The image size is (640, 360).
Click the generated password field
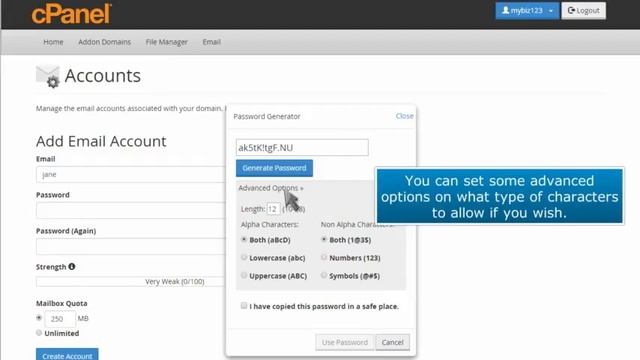[302, 147]
